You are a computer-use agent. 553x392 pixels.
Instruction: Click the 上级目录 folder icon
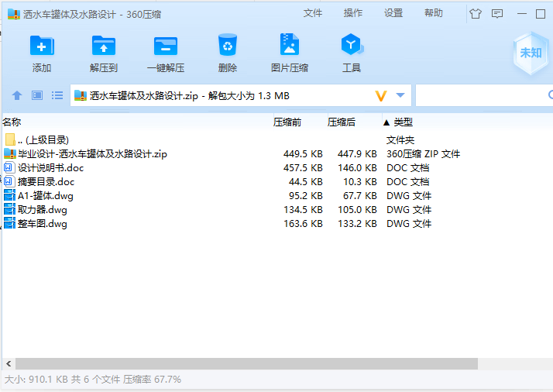(x=10, y=139)
